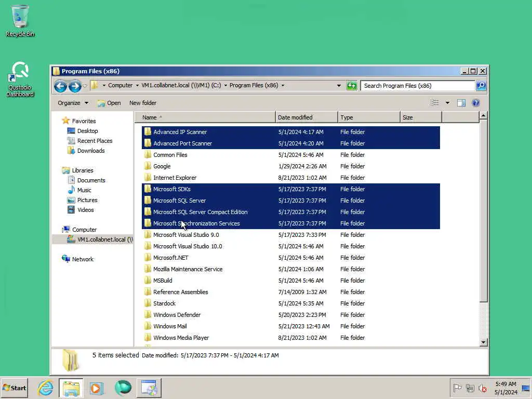Open the Recycle Bin desktop icon
The image size is (532, 399).
pos(20,20)
